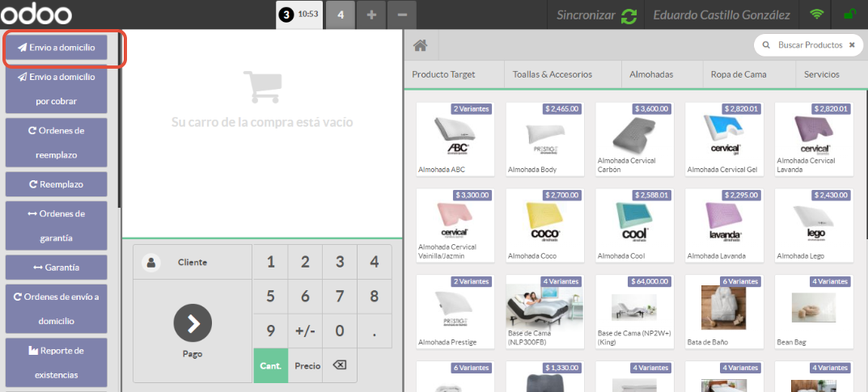Add Base de Cama (NLP300FB) product
868x392 pixels.
coord(545,312)
